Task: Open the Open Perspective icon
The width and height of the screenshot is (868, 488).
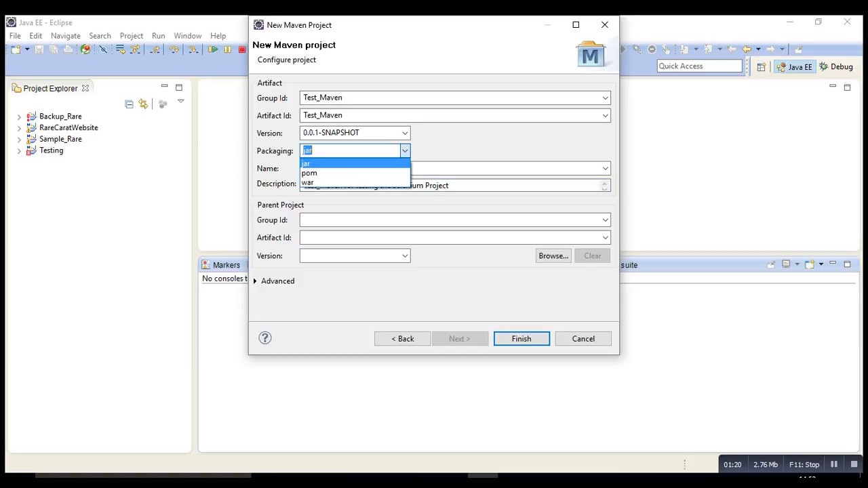Action: [761, 66]
